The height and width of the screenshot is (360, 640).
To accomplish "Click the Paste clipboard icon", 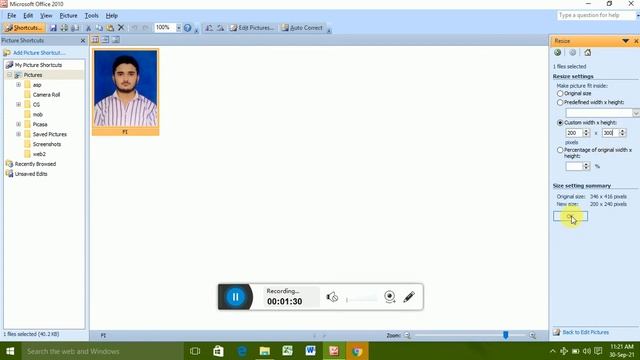I will coord(110,28).
